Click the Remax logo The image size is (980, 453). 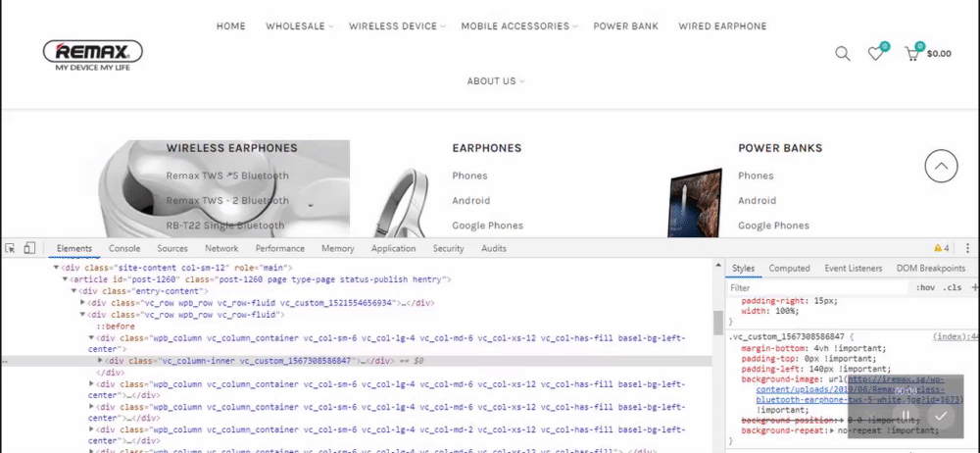(92, 55)
